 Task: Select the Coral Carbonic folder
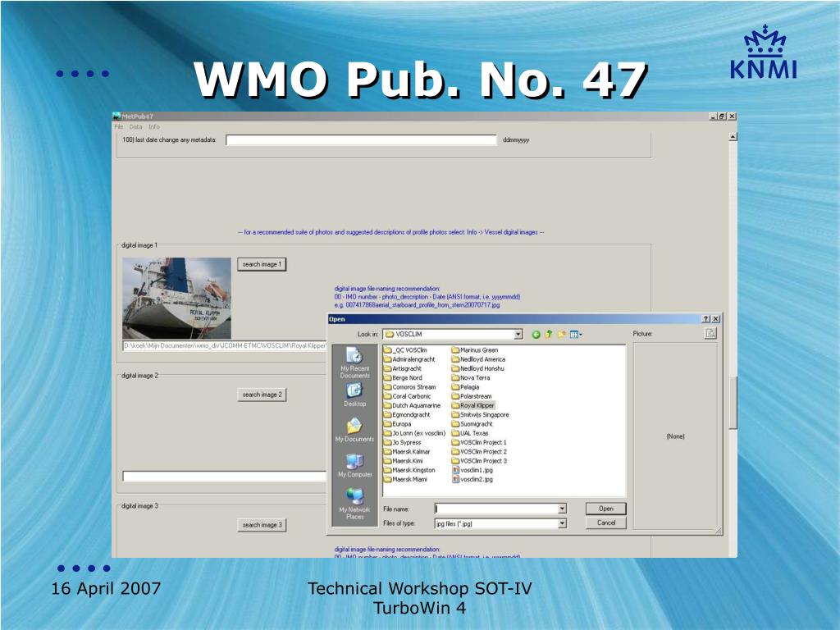[407, 396]
